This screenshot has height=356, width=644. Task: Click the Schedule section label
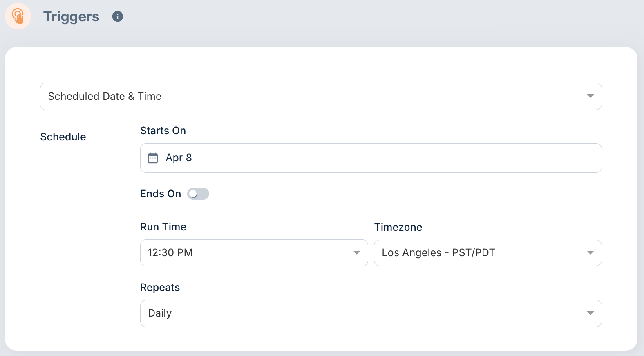point(63,137)
